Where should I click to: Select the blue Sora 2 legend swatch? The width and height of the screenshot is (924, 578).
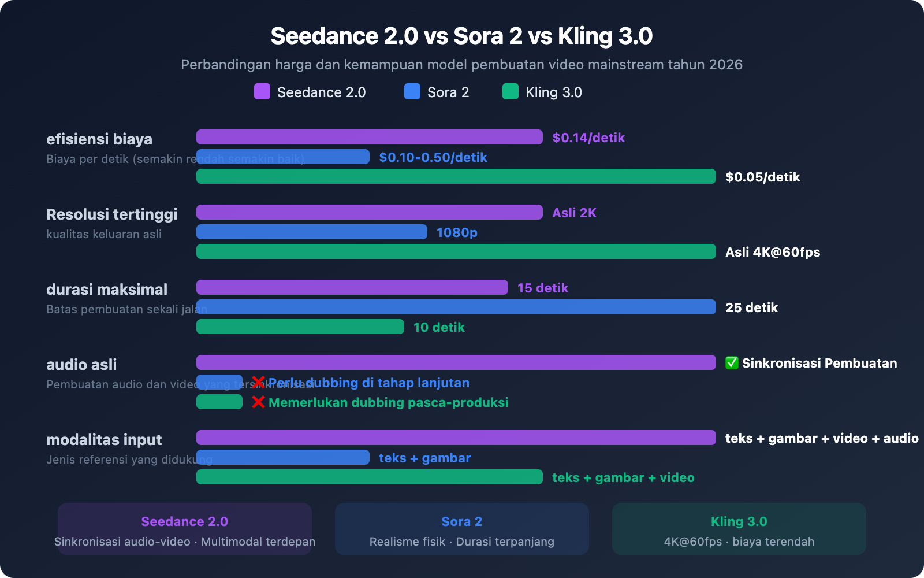(x=411, y=92)
